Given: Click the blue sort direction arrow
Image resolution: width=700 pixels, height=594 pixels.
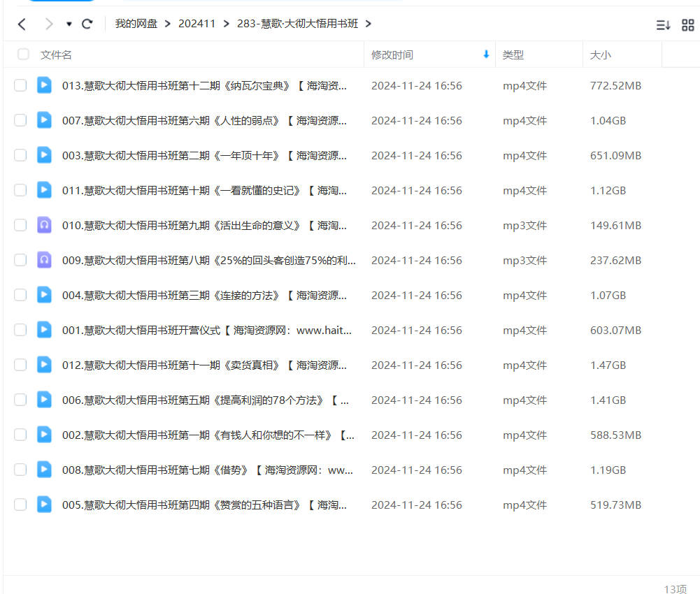Looking at the screenshot, I should [486, 55].
